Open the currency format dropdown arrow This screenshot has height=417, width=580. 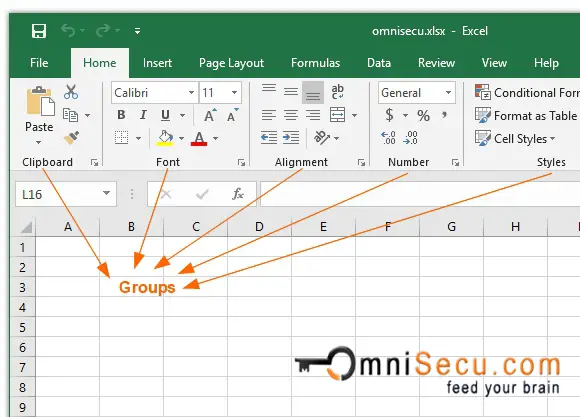[405, 115]
